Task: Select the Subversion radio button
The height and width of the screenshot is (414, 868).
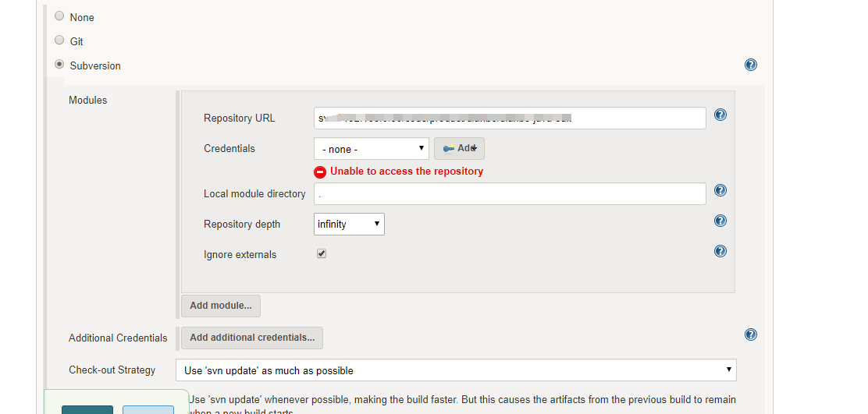Action: point(60,65)
